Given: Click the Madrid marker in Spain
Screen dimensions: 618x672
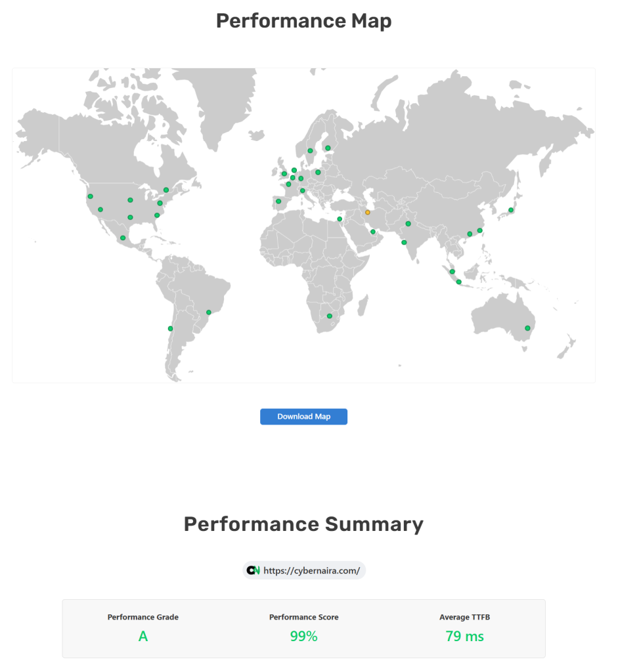Looking at the screenshot, I should pyautogui.click(x=278, y=201).
